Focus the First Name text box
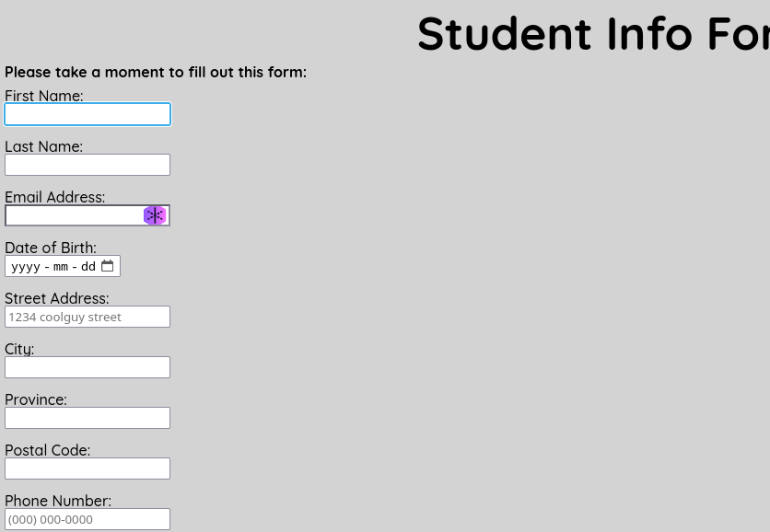 point(87,114)
